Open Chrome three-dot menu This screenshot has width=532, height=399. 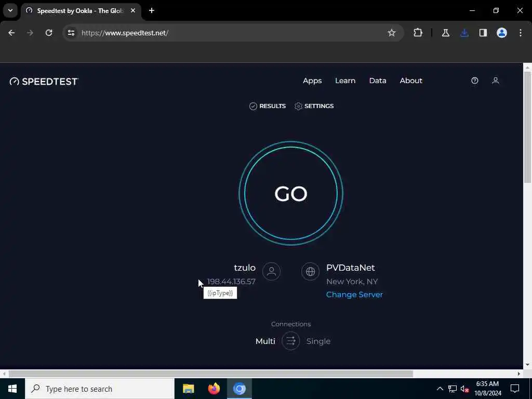point(521,33)
